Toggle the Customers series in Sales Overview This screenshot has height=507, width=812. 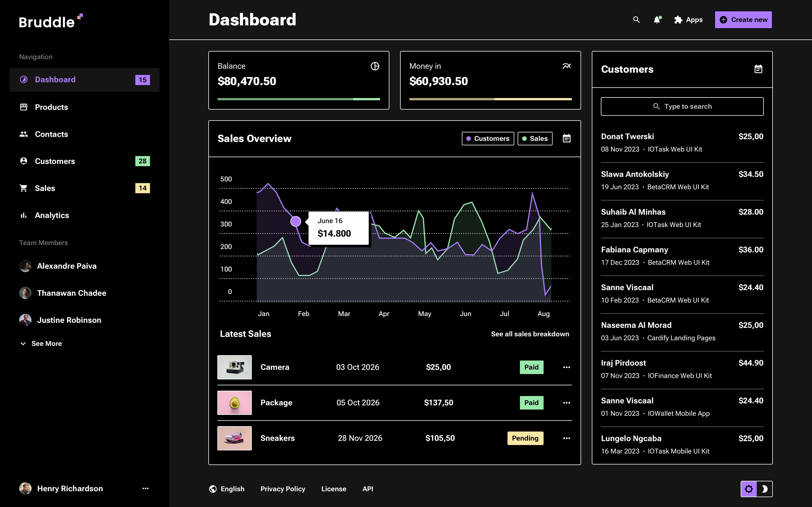pyautogui.click(x=487, y=138)
